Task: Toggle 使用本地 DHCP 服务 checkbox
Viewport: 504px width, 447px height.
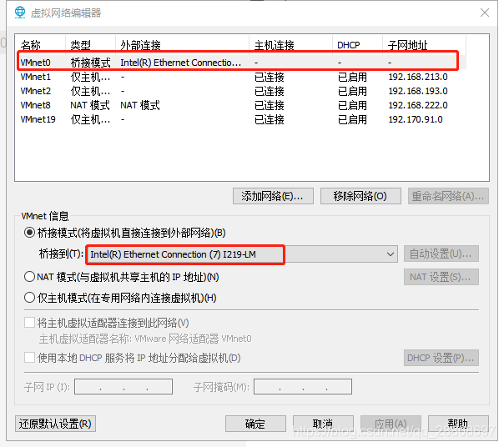Action: pos(29,357)
